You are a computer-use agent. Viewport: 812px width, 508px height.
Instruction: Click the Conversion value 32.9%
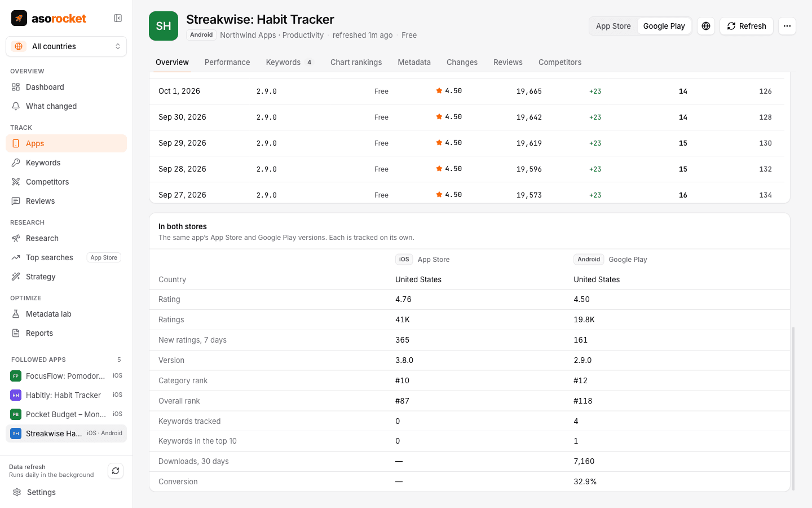point(585,481)
